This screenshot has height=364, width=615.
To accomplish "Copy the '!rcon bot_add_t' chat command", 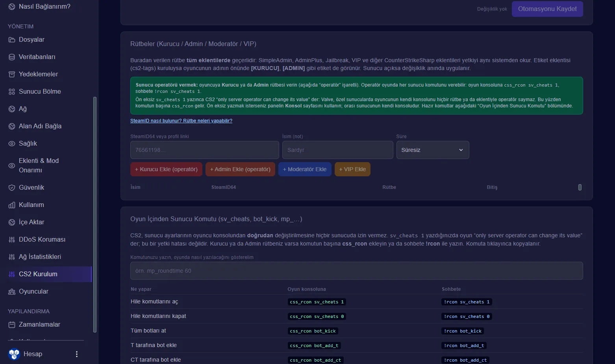I will (464, 346).
